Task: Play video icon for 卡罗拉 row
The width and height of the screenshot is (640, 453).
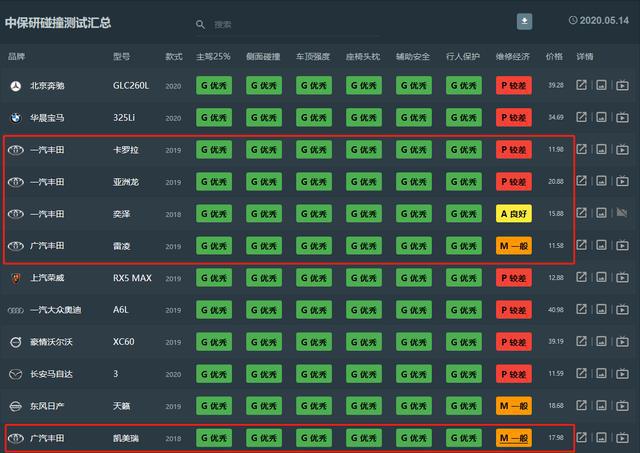Action: tap(622, 149)
